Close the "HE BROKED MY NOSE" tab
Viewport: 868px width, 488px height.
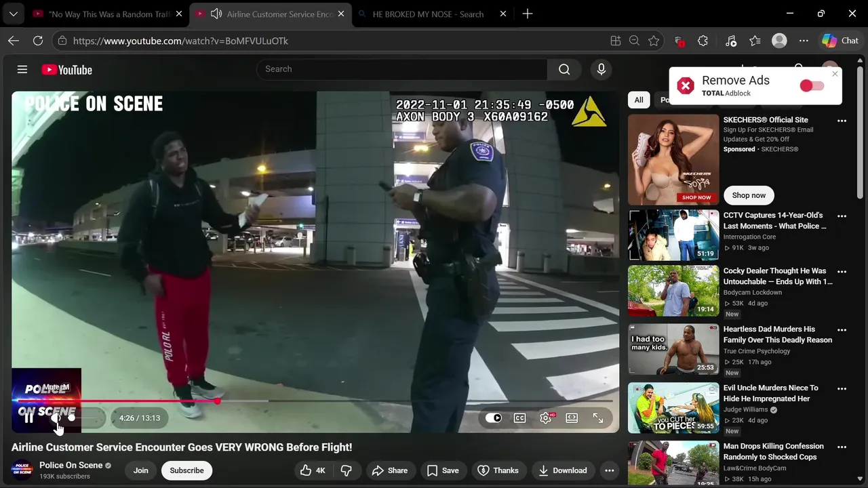coord(503,14)
